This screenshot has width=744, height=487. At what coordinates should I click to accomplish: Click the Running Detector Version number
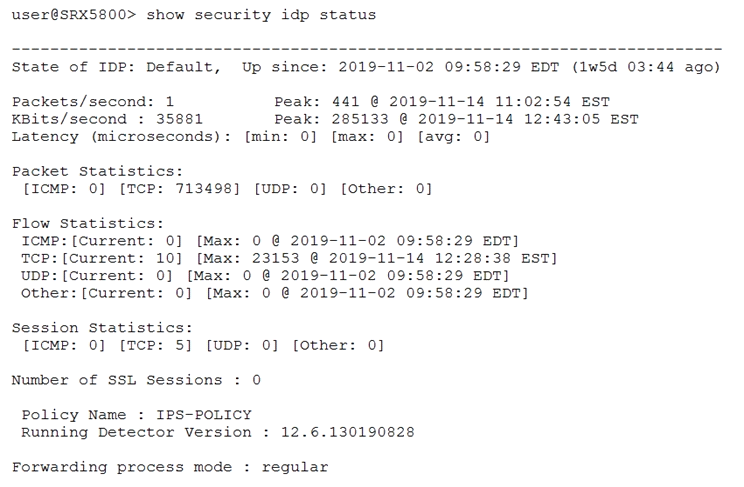(347, 432)
